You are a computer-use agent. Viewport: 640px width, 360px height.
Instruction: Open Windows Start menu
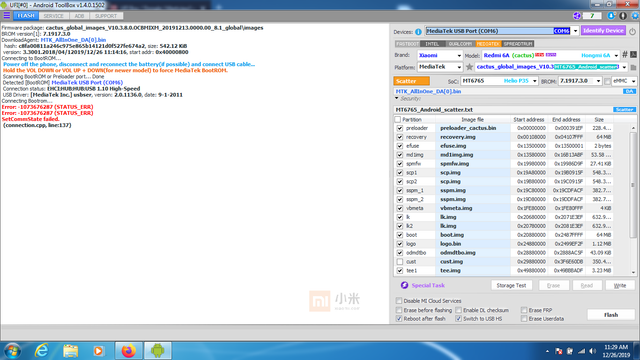(12, 351)
